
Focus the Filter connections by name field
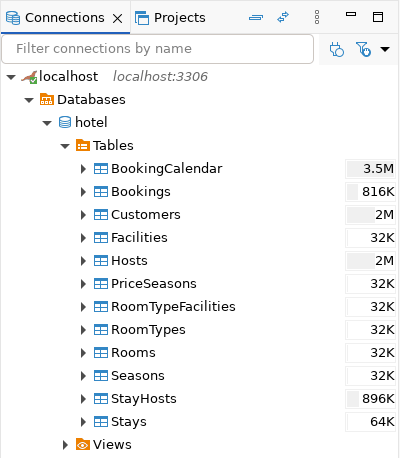click(158, 49)
